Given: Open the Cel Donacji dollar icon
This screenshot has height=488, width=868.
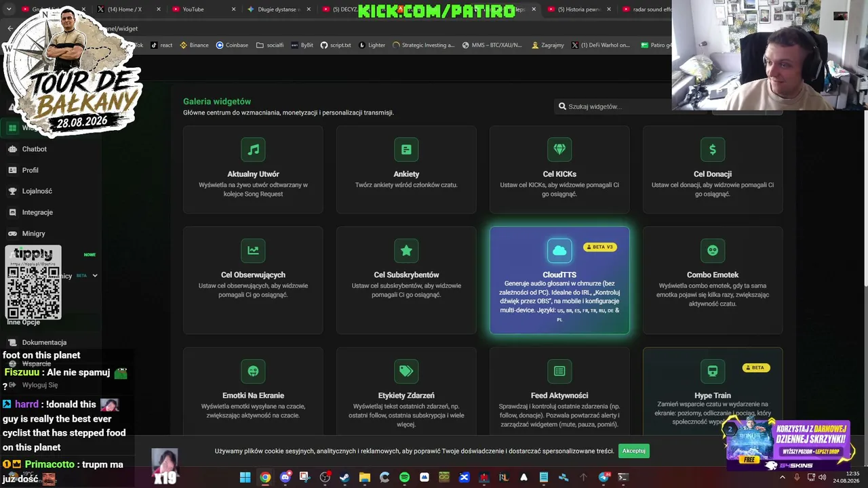Looking at the screenshot, I should [713, 150].
